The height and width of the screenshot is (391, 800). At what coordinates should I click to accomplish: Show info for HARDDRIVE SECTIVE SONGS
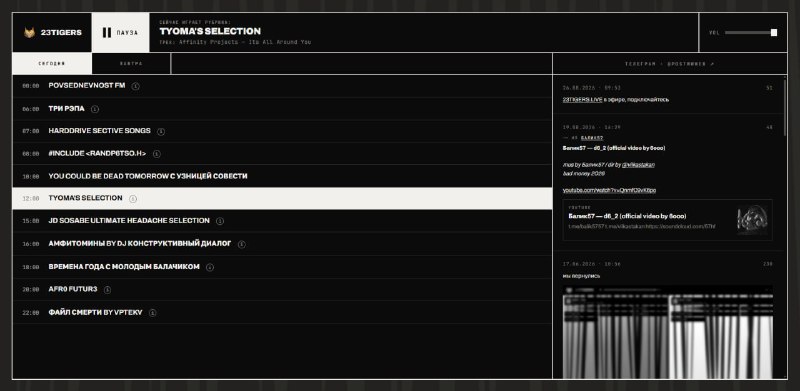click(x=161, y=131)
